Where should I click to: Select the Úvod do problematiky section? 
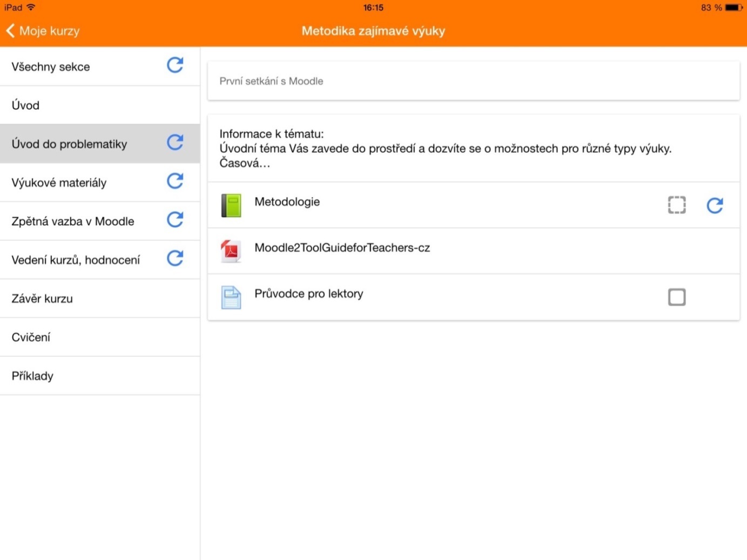[x=100, y=144]
